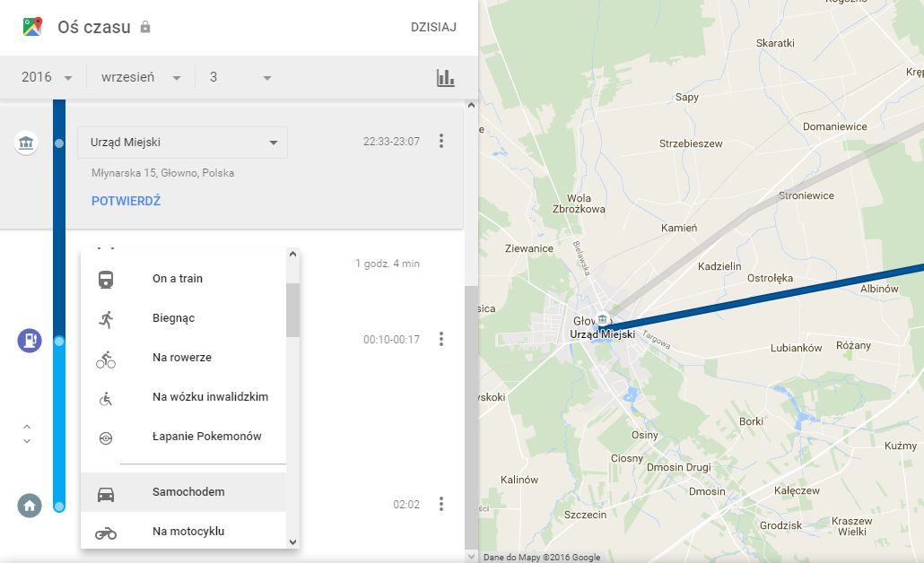924x563 pixels.
Task: Click the timeline panel scroll up arrow
Action: 471,106
